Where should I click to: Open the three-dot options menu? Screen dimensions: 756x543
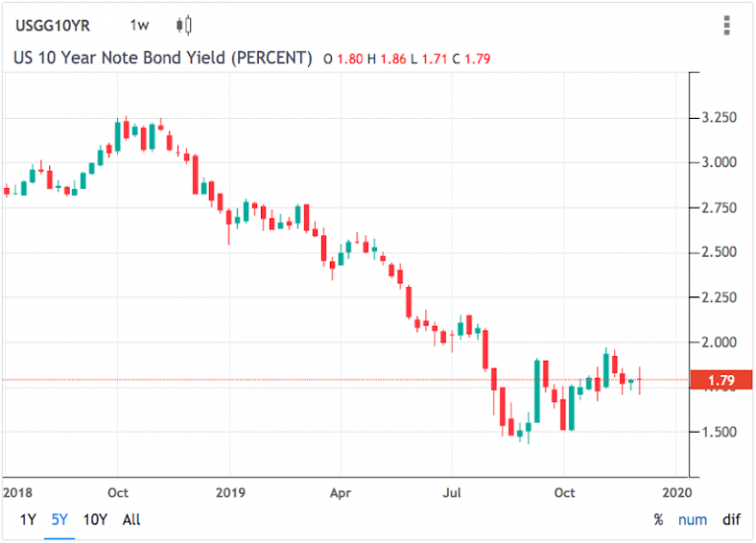click(x=727, y=25)
